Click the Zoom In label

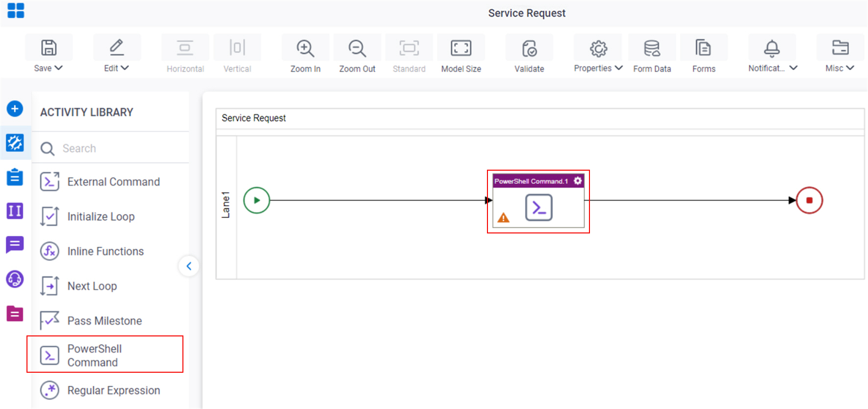coord(305,69)
